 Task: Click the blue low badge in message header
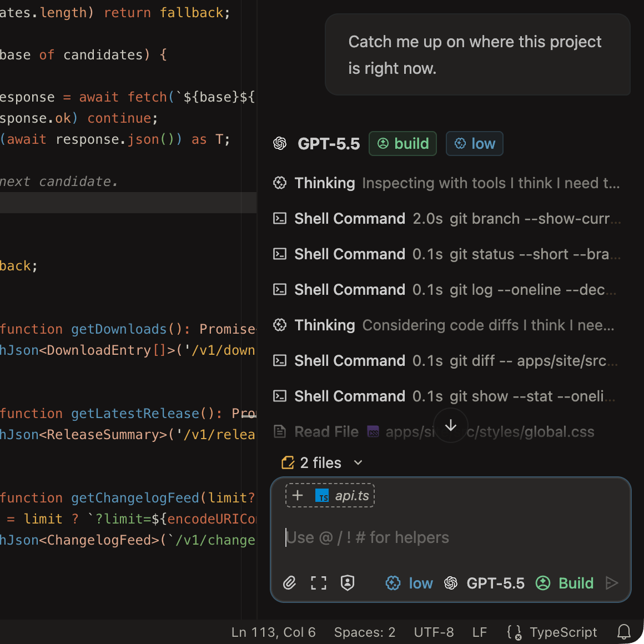474,143
